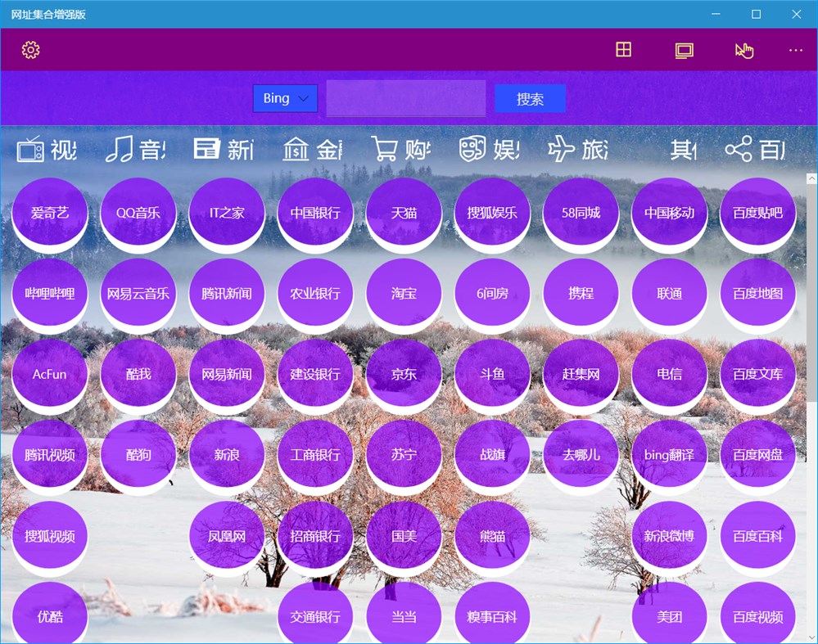Open the three-dot more options menu

796,51
